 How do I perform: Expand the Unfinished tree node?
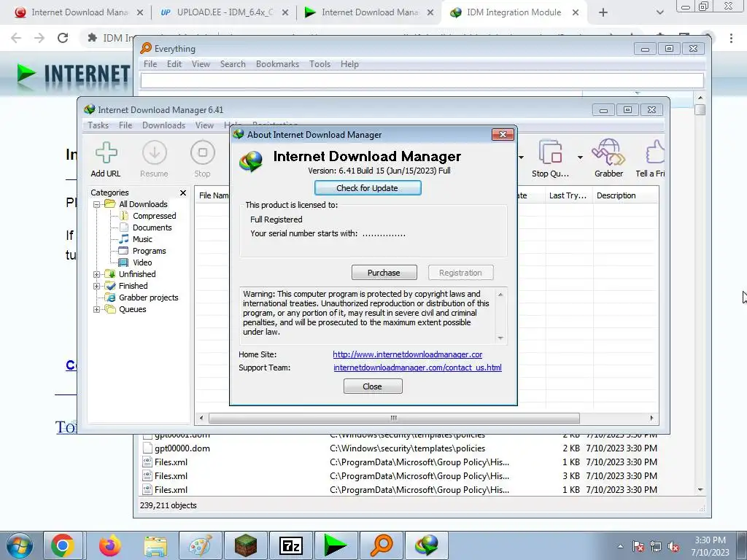(97, 274)
